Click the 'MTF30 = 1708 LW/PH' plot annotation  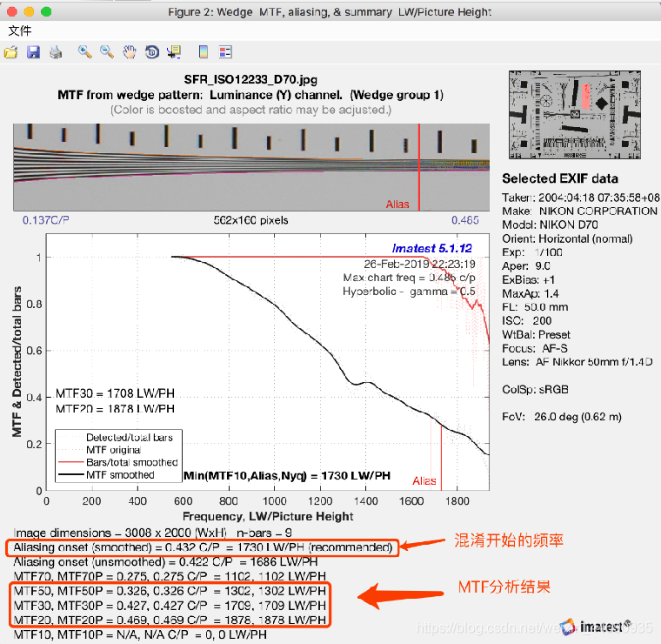point(115,393)
